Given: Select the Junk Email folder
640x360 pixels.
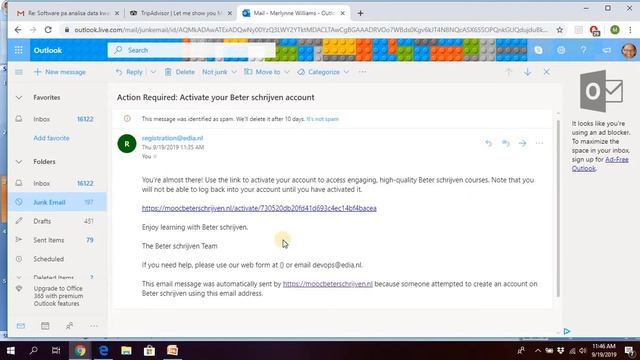Looking at the screenshot, I should click(x=57, y=202).
